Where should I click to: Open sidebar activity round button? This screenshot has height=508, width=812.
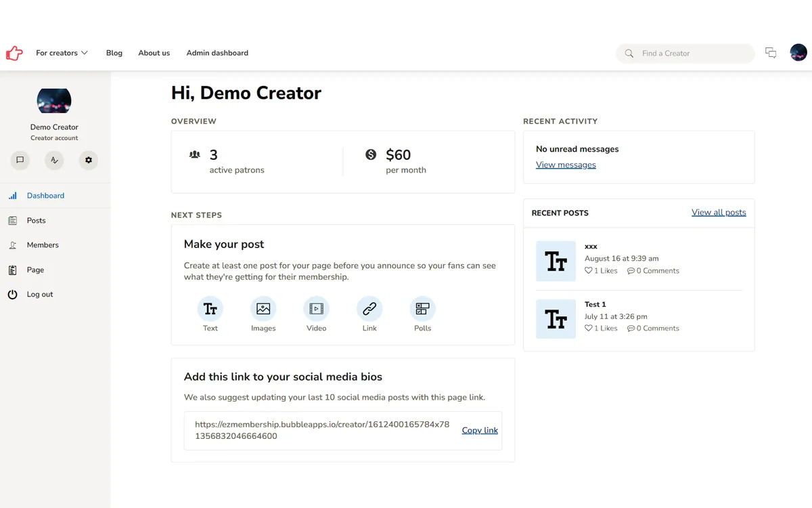pyautogui.click(x=54, y=161)
